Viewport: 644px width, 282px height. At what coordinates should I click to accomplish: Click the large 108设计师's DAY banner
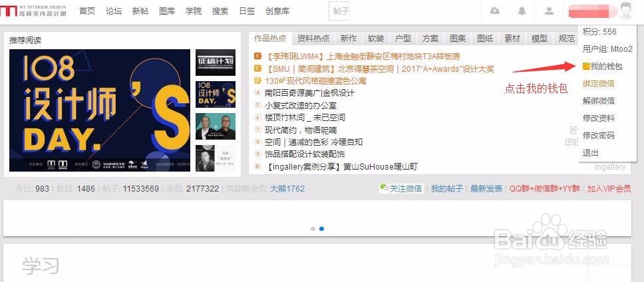coord(99,110)
